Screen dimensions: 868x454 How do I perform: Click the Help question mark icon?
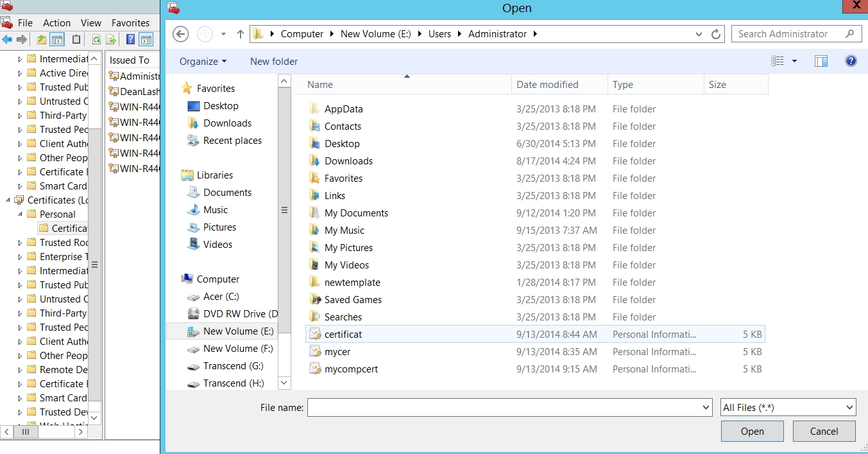(x=851, y=61)
